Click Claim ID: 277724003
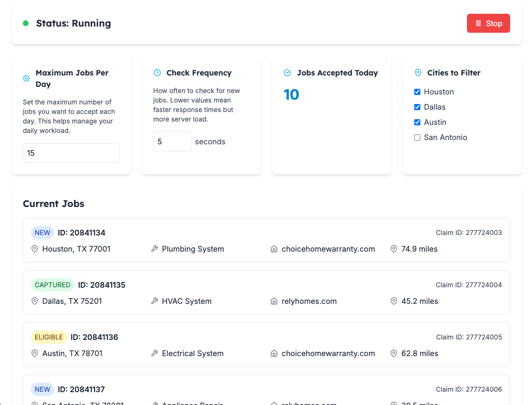 (468, 233)
